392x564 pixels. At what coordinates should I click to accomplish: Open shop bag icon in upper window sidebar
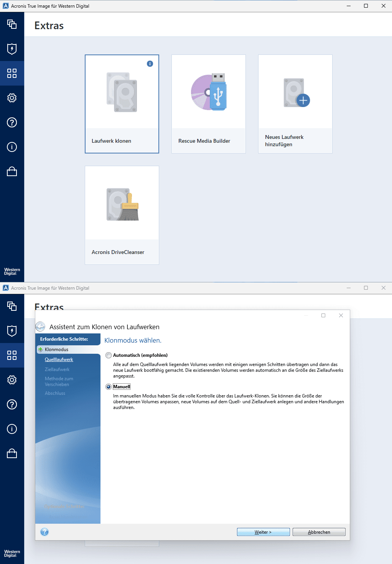[12, 171]
